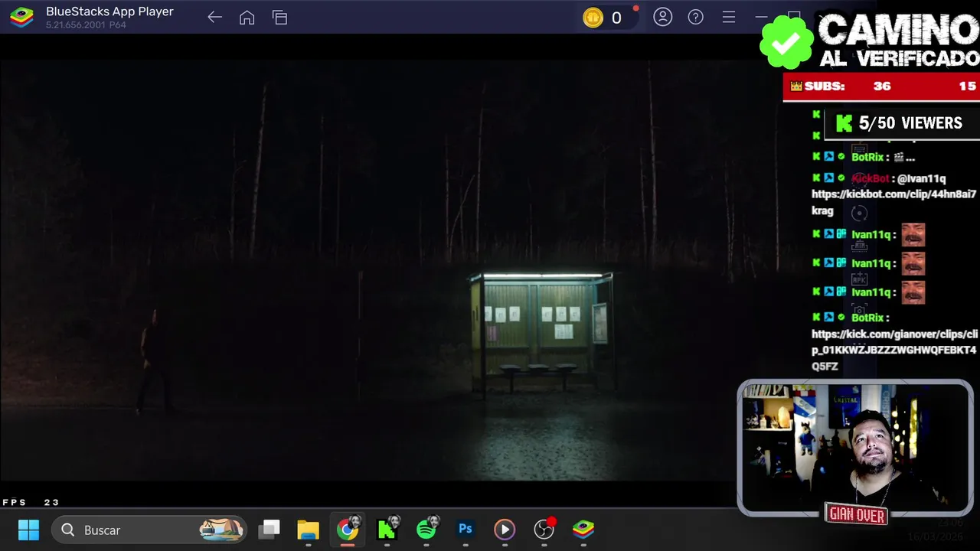The height and width of the screenshot is (551, 980).
Task: Click the @Ivan11q mention in chat
Action: pos(921,178)
